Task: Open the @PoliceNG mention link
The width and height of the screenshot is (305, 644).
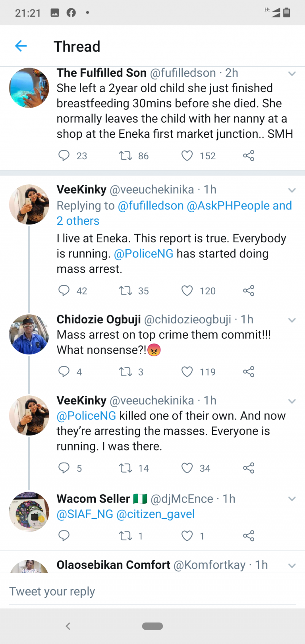Action: 143,254
